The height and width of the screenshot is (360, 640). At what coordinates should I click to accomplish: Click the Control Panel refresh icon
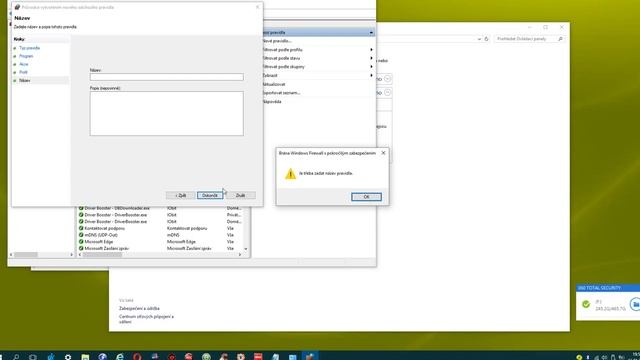click(x=486, y=39)
